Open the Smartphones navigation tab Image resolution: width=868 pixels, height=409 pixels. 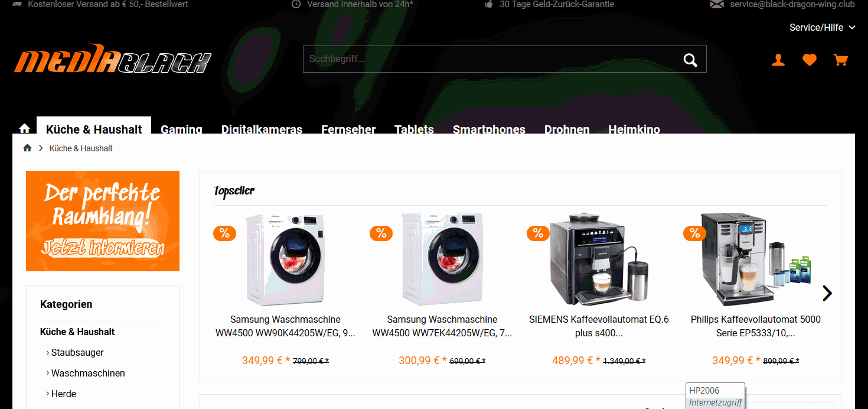489,128
